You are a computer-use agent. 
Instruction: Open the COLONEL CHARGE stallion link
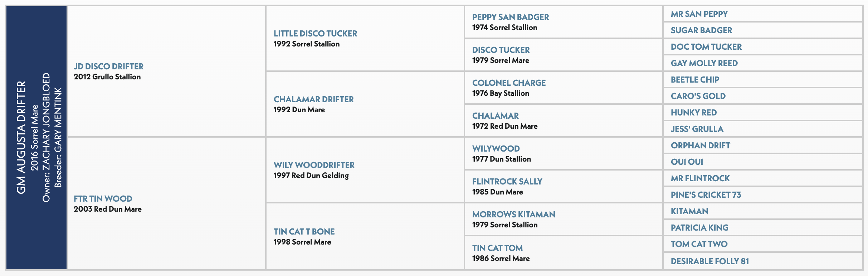[509, 83]
